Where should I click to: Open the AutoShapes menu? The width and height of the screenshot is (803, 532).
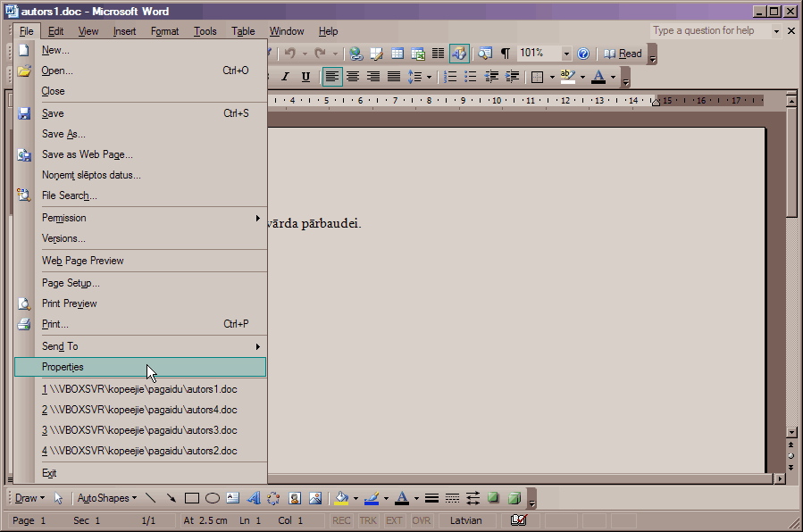107,498
